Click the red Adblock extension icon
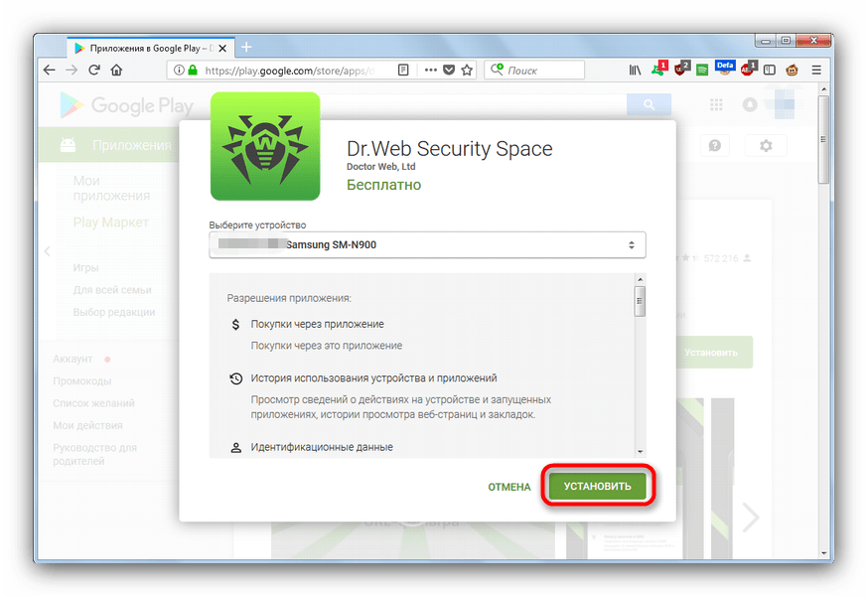 (x=748, y=70)
